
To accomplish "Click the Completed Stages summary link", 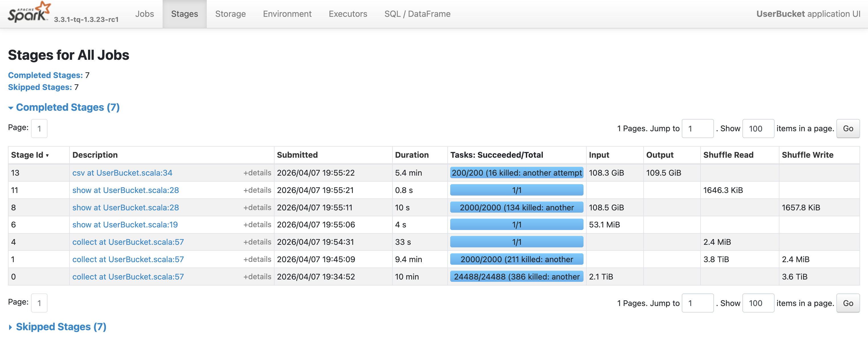I will point(45,75).
